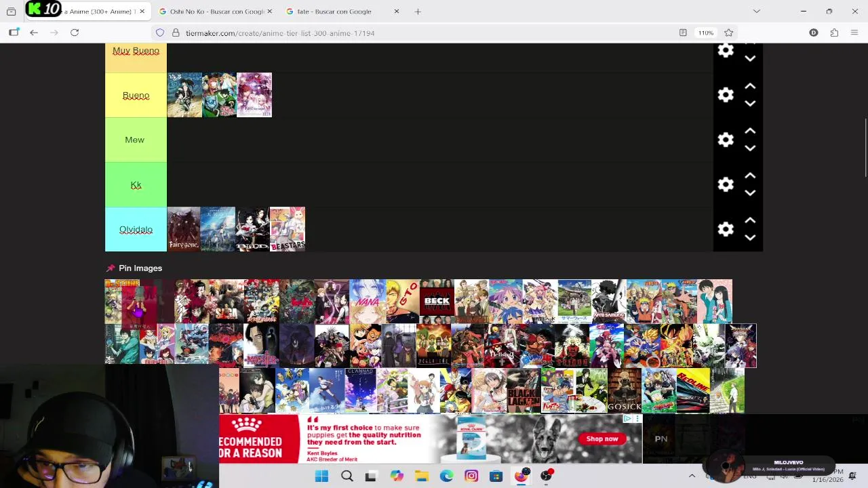The width and height of the screenshot is (868, 488).
Task: Open settings gear for Kk tier
Action: point(726,184)
